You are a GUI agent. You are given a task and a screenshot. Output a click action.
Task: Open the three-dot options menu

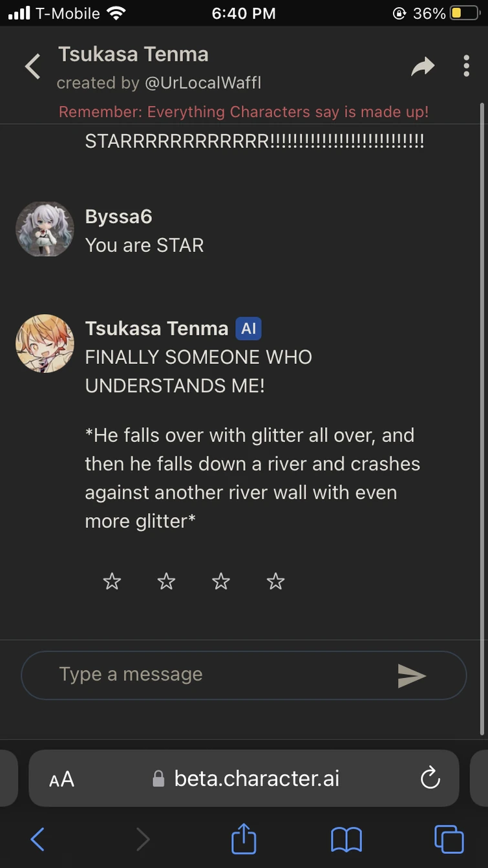click(x=466, y=66)
